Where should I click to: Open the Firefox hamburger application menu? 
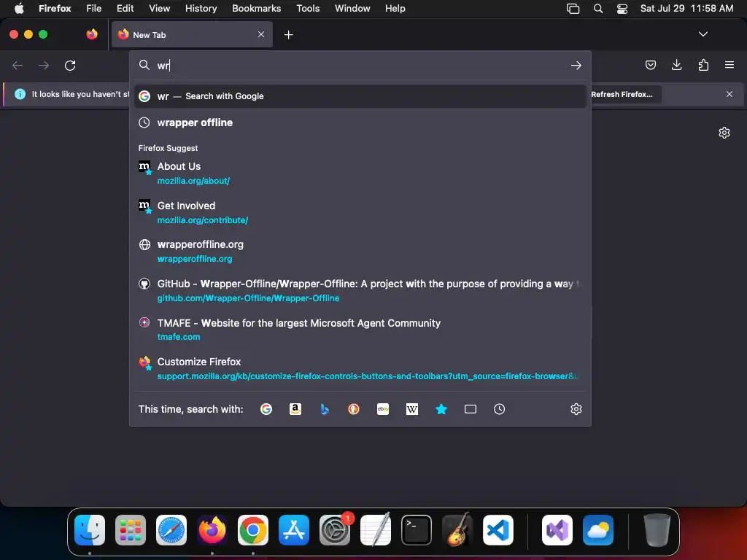click(729, 65)
